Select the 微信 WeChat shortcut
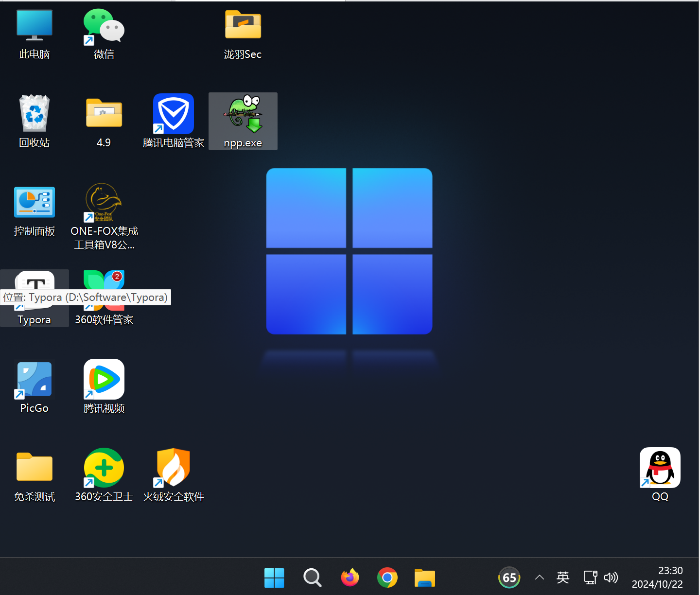700x595 pixels. (x=104, y=26)
